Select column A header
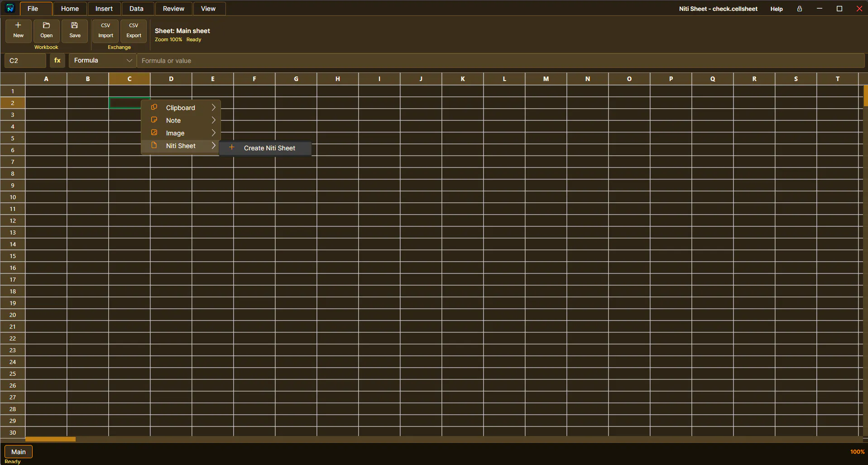 pos(46,79)
